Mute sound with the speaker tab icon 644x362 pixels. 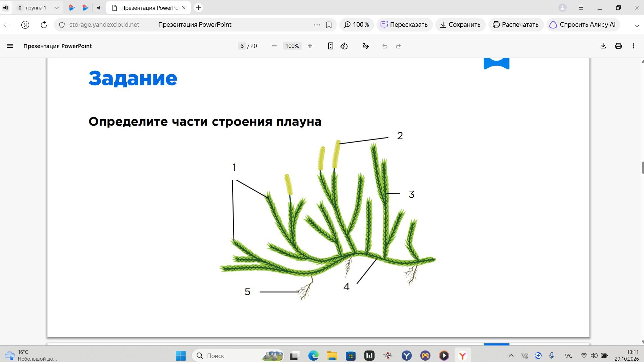(5, 7)
